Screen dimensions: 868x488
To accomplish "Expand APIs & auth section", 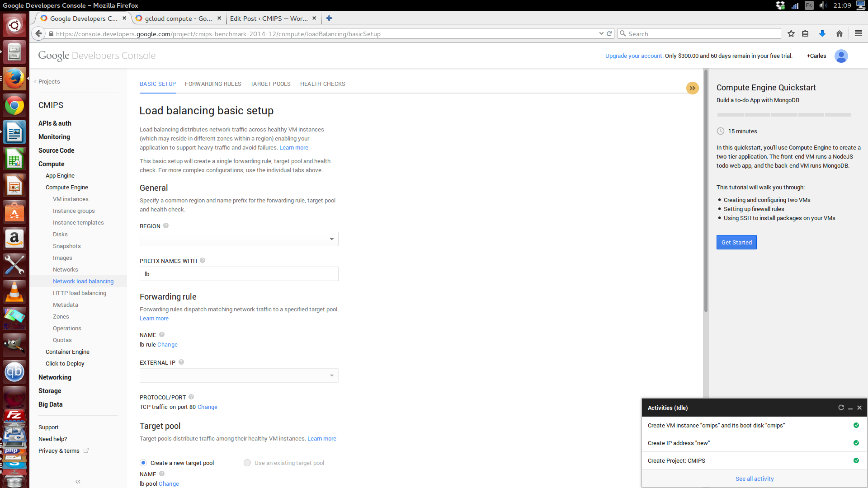I will click(x=55, y=123).
